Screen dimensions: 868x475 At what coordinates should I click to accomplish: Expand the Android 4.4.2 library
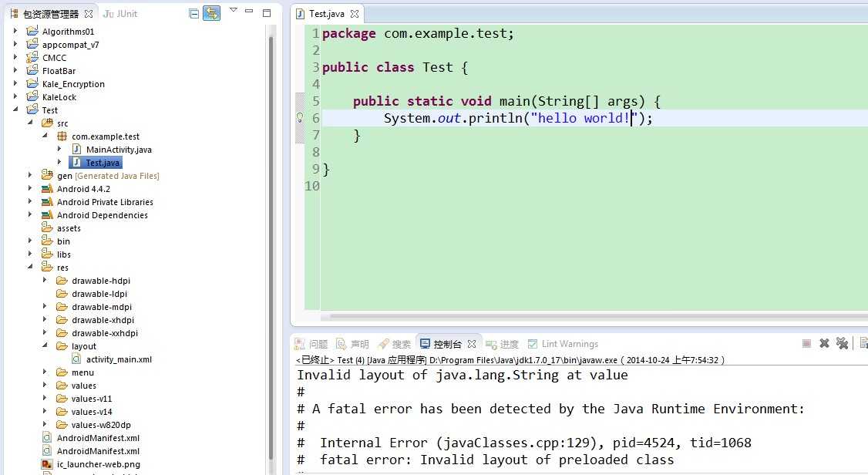30,188
